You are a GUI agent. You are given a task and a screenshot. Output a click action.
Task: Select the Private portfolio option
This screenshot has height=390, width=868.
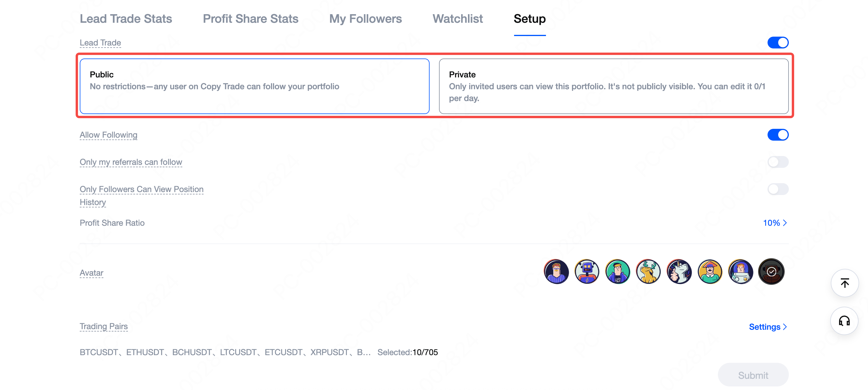(613, 86)
